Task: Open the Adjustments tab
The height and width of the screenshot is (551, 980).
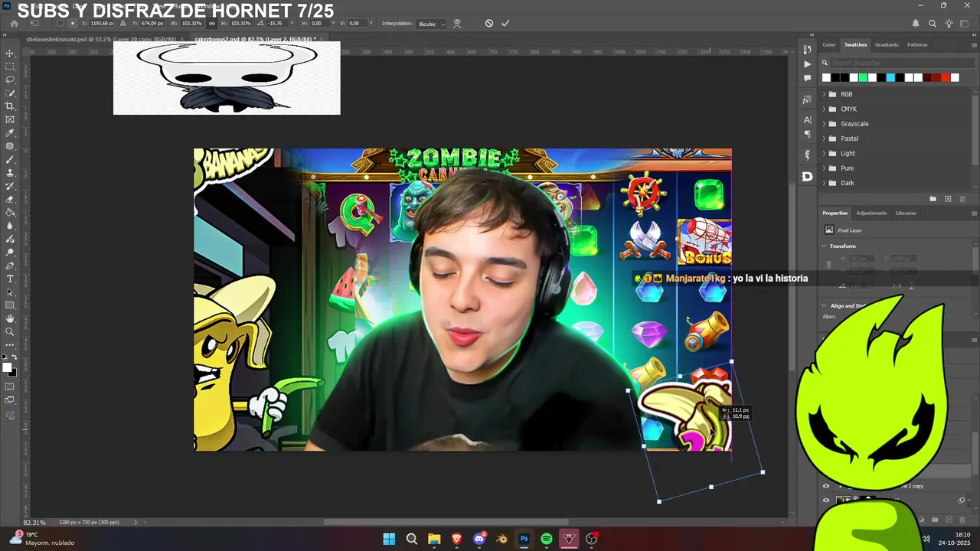Action: point(871,213)
